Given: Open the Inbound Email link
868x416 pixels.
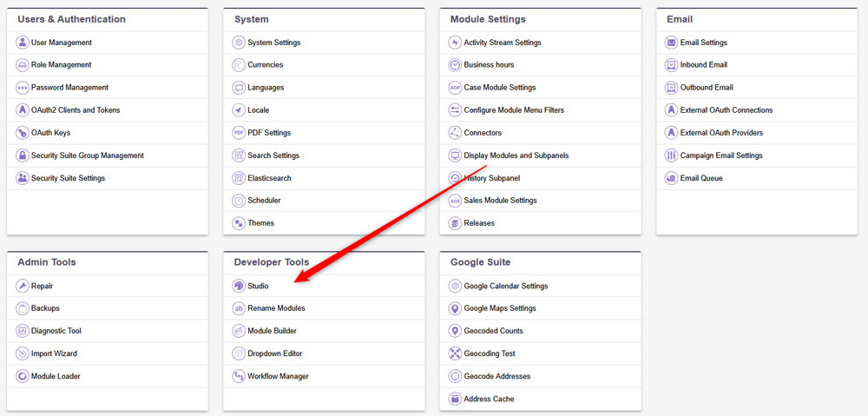Looking at the screenshot, I should [704, 65].
